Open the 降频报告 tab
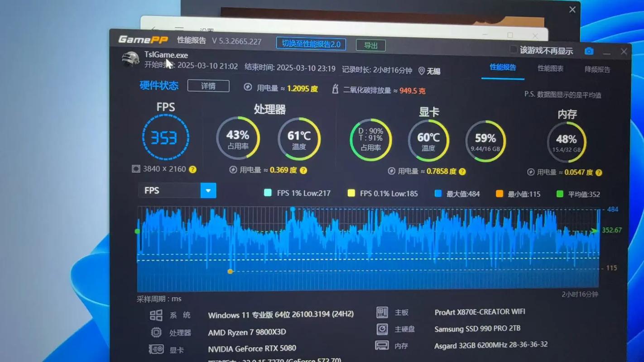This screenshot has width=644, height=362. pyautogui.click(x=597, y=69)
